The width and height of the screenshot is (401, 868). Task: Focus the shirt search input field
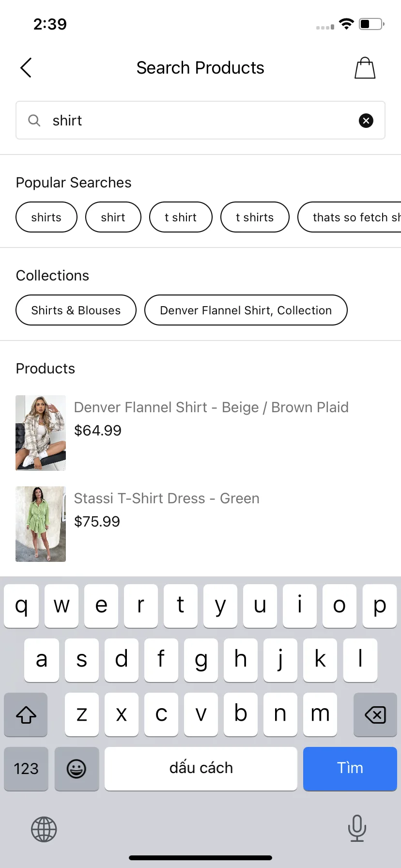click(200, 121)
